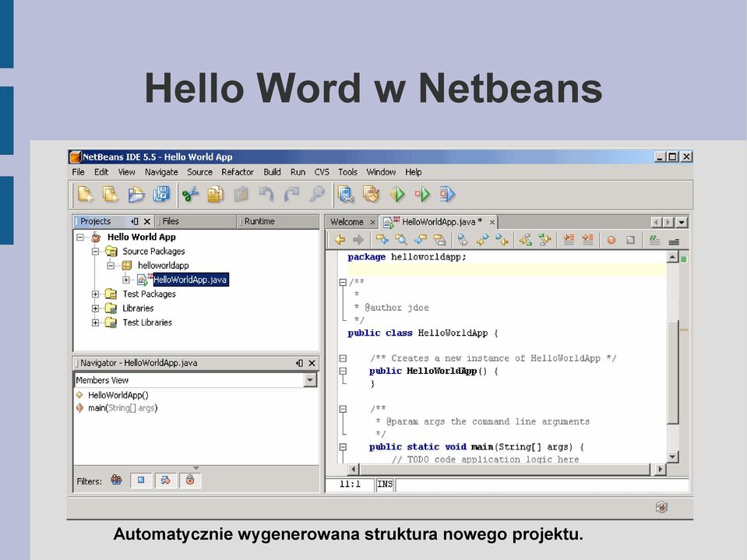This screenshot has width=747, height=560.
Task: Click the Comment lines editor icon
Action: 654,240
